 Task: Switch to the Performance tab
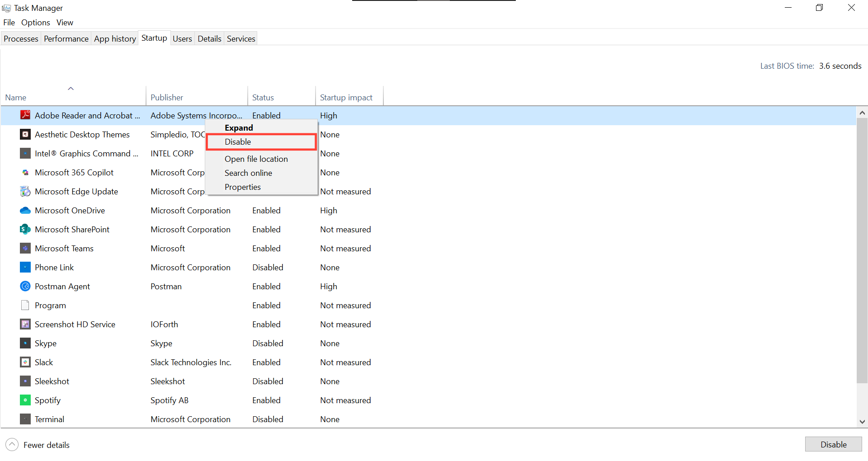pos(66,39)
